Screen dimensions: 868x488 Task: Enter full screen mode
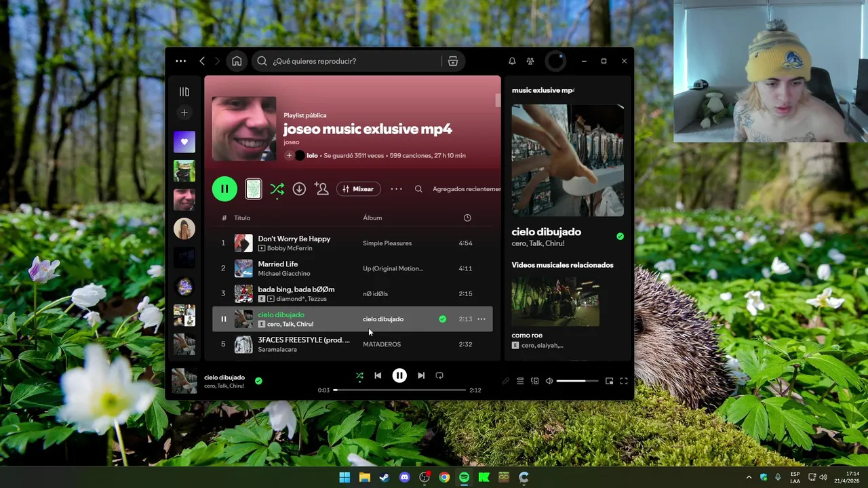(x=624, y=381)
